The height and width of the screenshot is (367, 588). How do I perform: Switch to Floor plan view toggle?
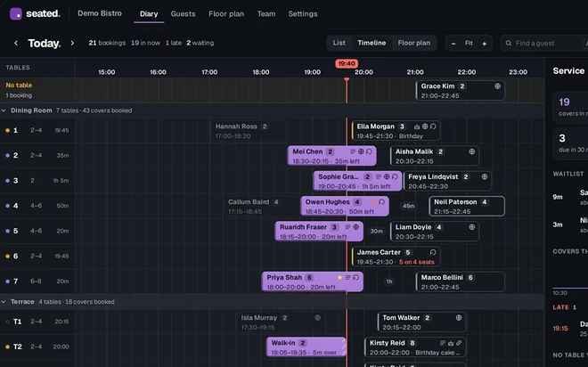[x=414, y=43]
